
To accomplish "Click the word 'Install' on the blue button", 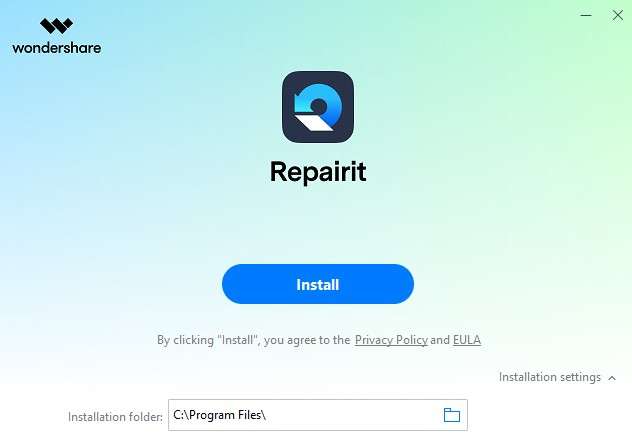I will pos(318,284).
